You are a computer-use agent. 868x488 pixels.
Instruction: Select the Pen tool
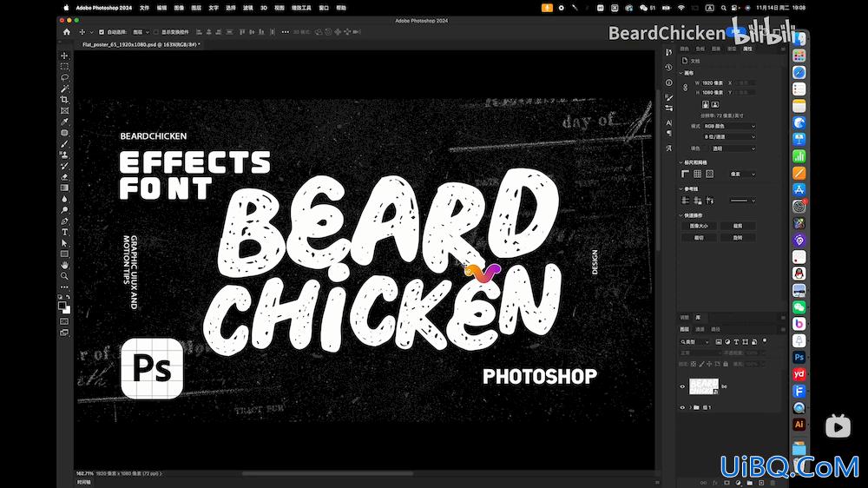(x=65, y=221)
